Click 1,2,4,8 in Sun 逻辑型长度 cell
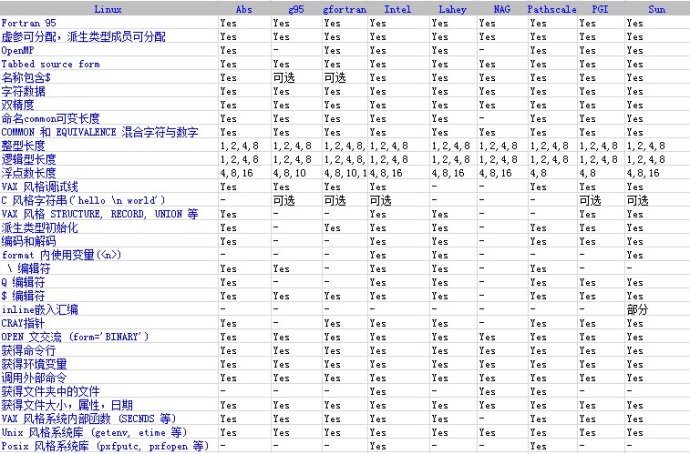 tap(646, 159)
